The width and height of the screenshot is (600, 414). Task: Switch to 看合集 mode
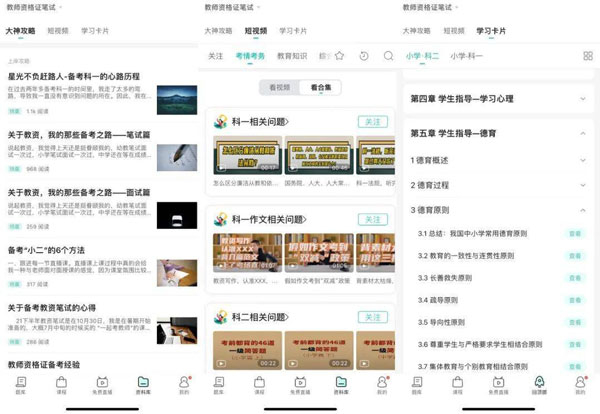[321, 88]
